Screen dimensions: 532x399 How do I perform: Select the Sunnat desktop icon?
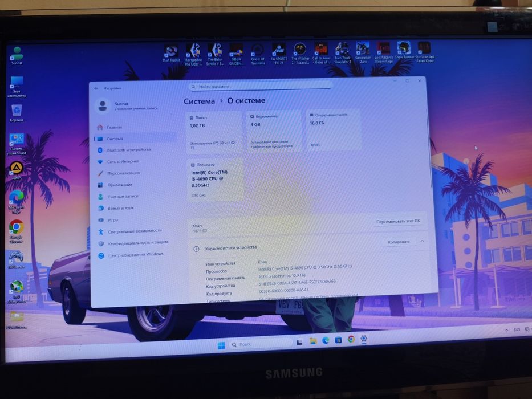click(x=17, y=55)
